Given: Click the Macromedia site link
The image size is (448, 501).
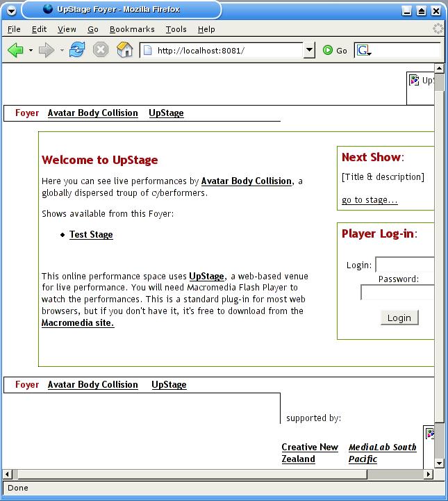Looking at the screenshot, I should coord(78,323).
